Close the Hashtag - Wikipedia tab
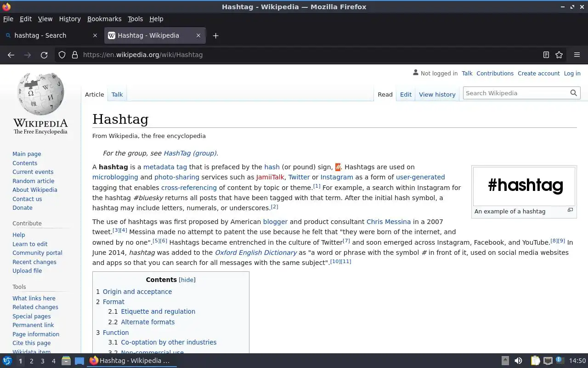 [x=198, y=35]
